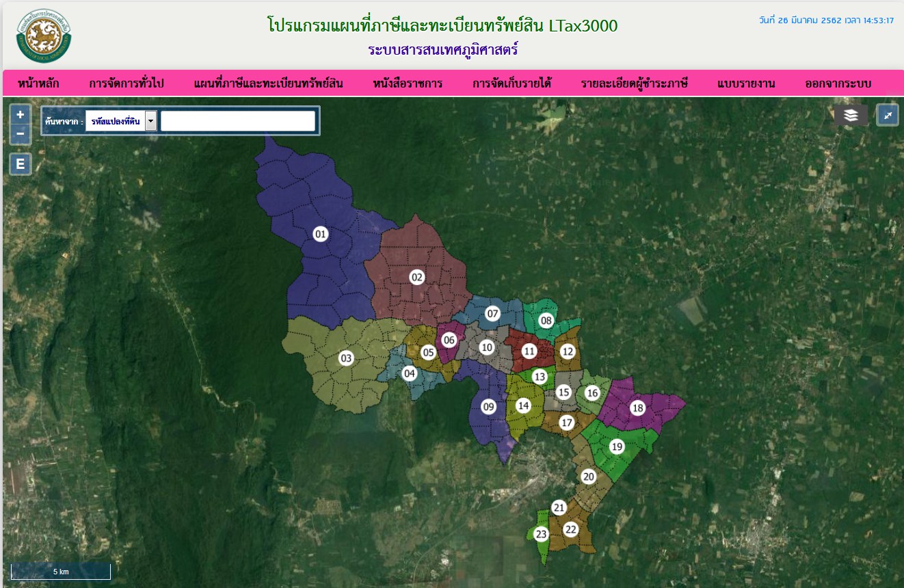Select zone marker 22 on map
Viewport: 904px width, 588px height.
click(571, 529)
